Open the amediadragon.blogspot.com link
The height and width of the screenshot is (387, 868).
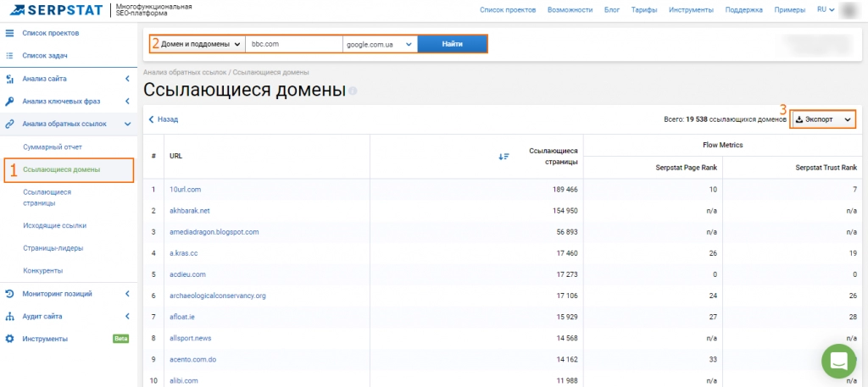pyautogui.click(x=214, y=232)
